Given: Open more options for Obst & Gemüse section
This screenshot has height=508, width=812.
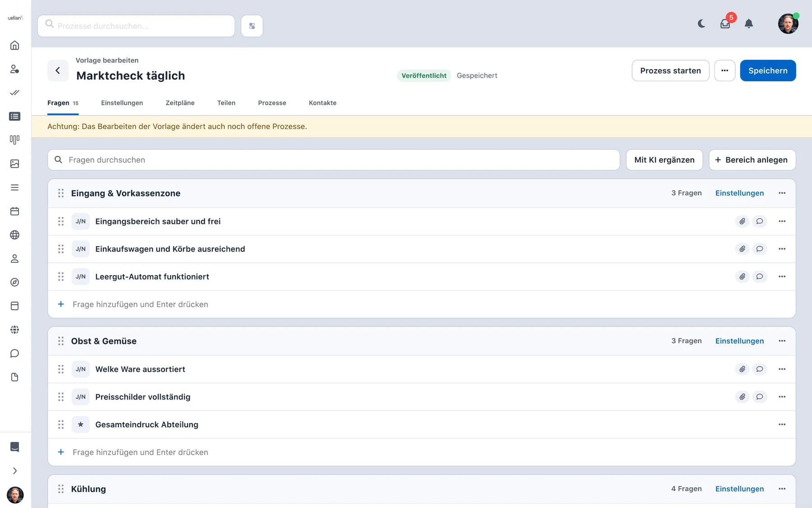Looking at the screenshot, I should point(782,341).
